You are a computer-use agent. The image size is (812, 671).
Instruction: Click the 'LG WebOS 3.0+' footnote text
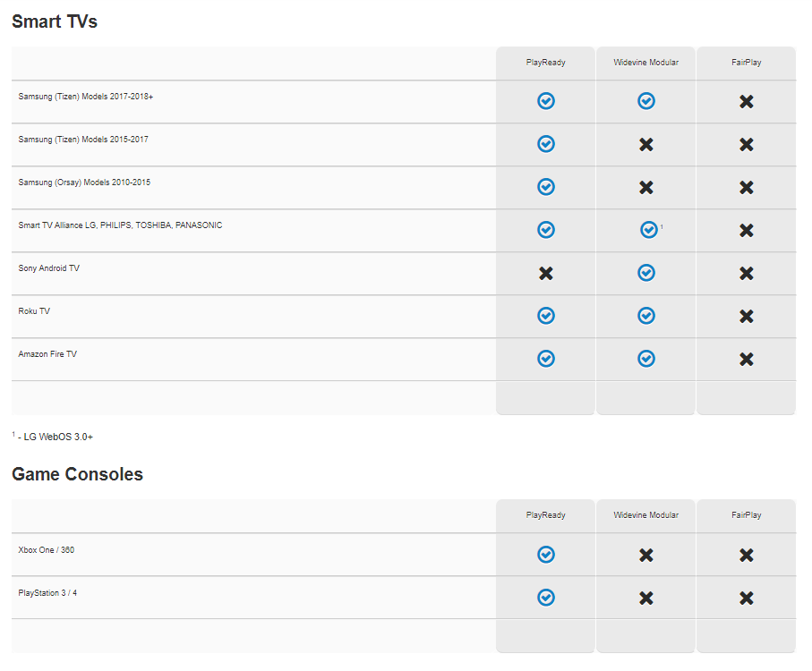(x=58, y=437)
